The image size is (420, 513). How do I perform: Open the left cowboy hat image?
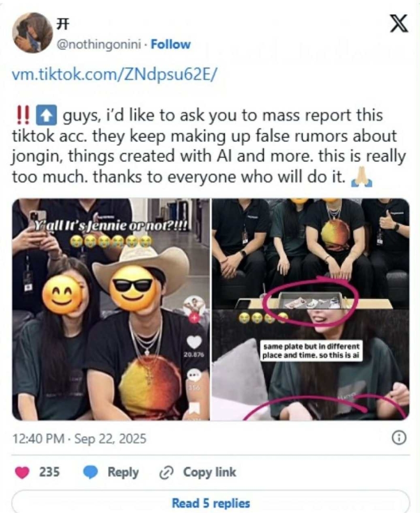(x=111, y=309)
